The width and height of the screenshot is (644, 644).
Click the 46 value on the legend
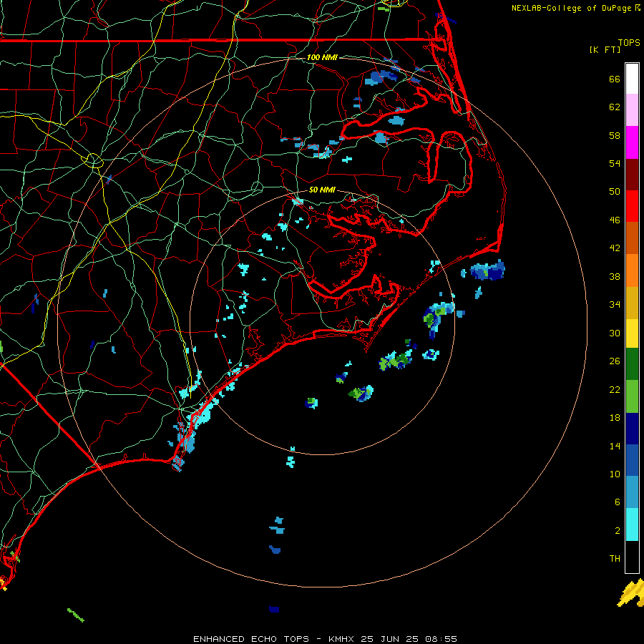coord(615,220)
